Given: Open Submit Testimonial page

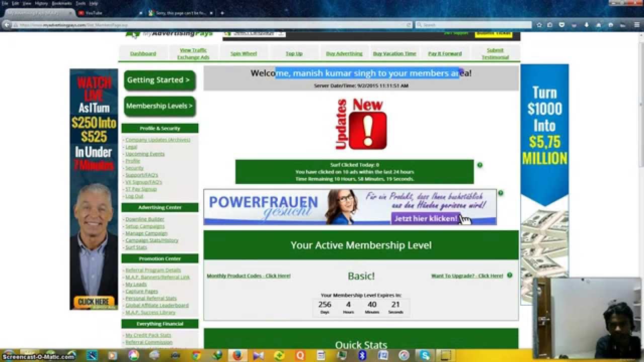Looking at the screenshot, I should pos(495,54).
